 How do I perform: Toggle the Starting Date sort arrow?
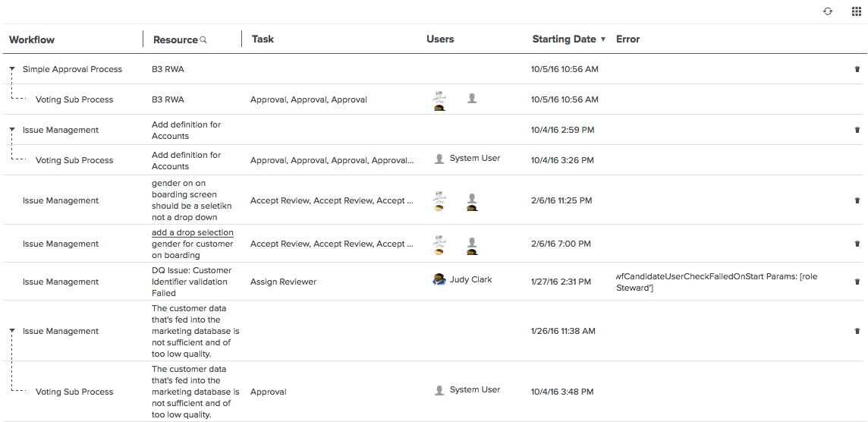click(603, 39)
